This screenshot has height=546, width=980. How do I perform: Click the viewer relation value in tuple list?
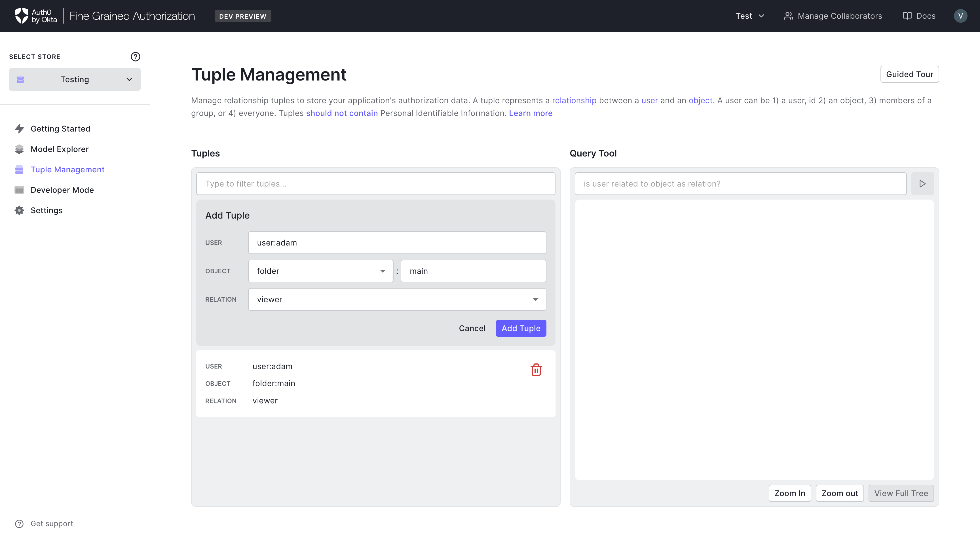(265, 401)
